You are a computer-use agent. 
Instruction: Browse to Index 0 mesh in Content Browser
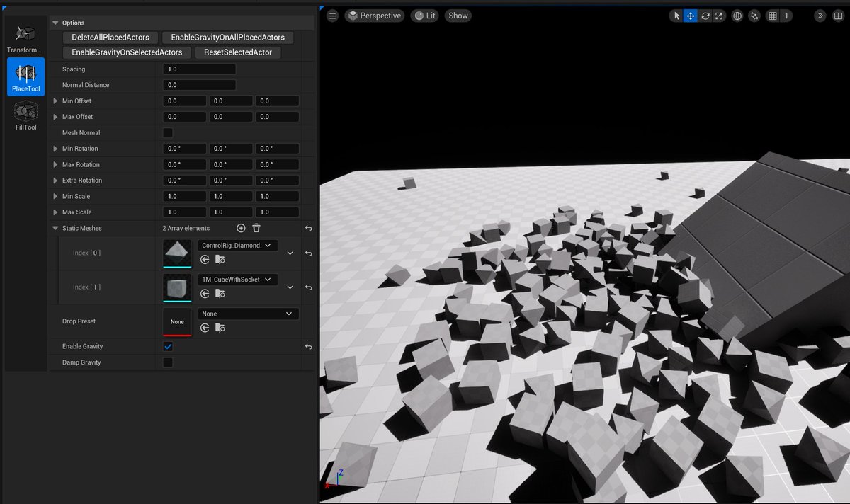click(x=220, y=259)
